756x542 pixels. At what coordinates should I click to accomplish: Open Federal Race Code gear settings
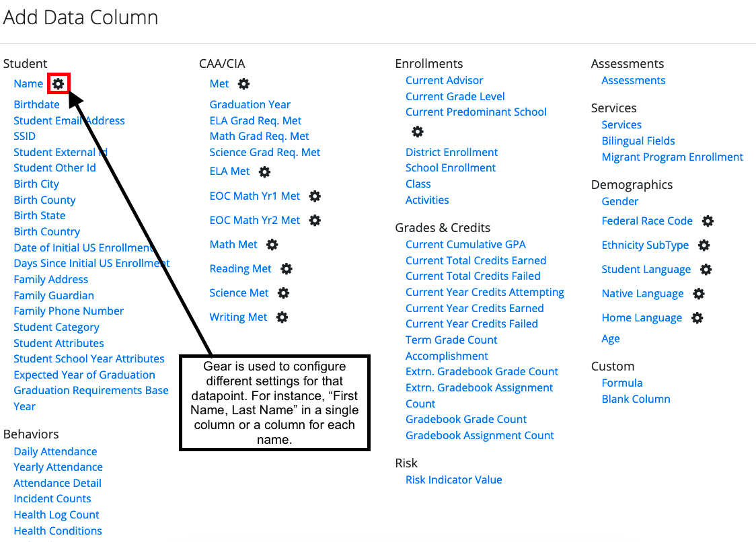pos(707,221)
